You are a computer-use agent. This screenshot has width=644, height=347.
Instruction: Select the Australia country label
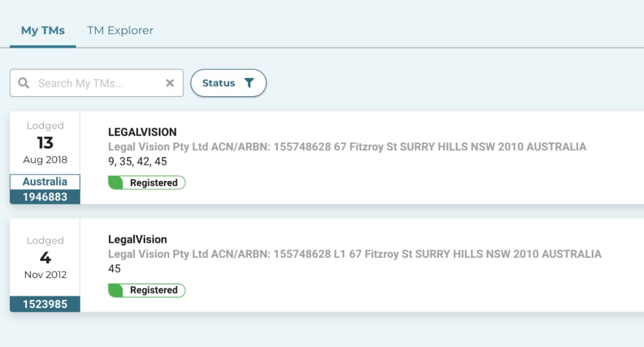pos(45,182)
